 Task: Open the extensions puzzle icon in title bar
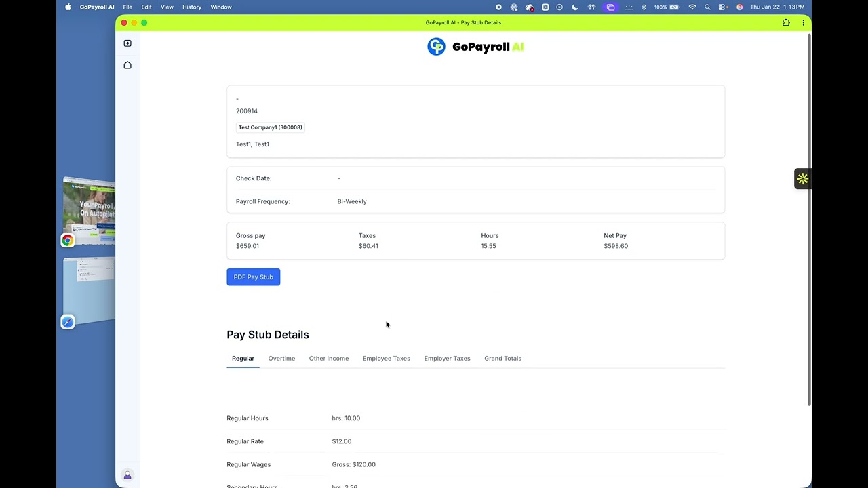point(786,22)
